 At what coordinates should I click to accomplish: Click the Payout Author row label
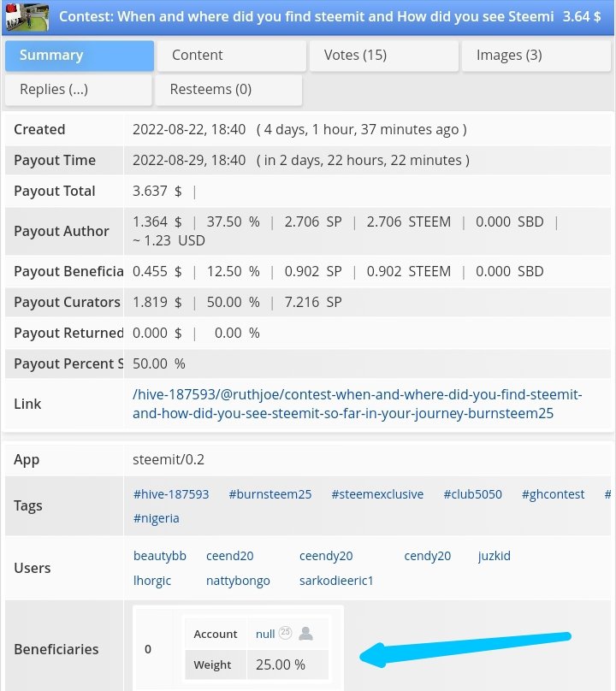[x=62, y=232]
